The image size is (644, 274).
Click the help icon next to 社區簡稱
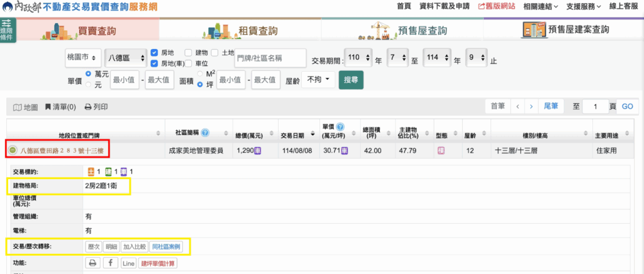[x=206, y=134]
